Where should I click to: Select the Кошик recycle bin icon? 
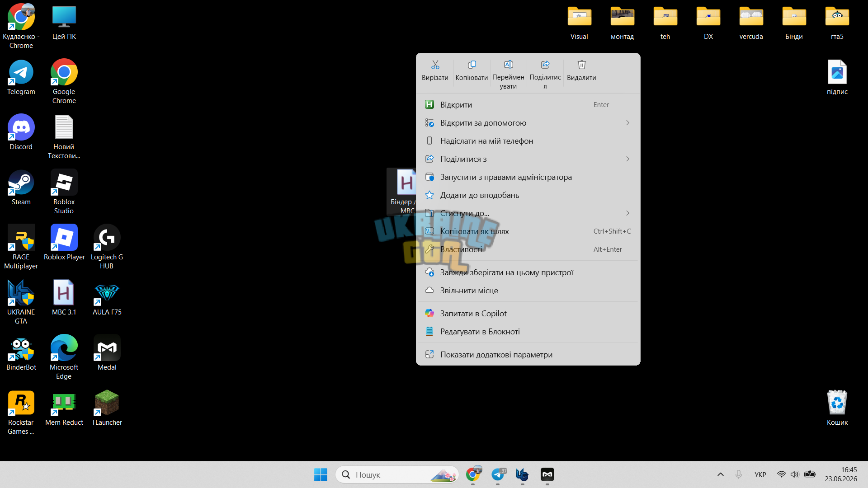pos(837,408)
